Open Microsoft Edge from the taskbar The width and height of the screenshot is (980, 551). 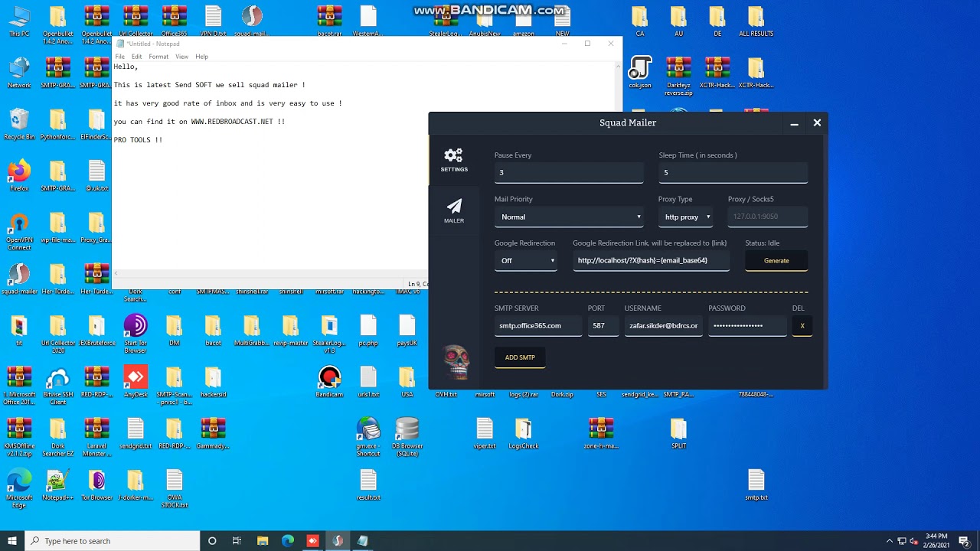coord(288,541)
